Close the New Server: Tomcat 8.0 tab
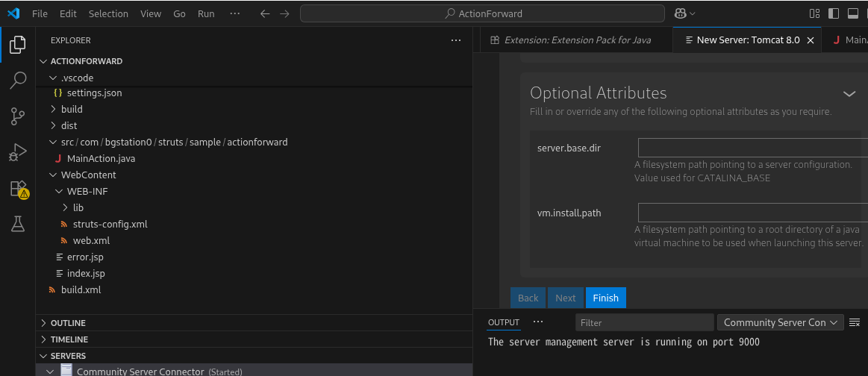The image size is (868, 376). 811,40
